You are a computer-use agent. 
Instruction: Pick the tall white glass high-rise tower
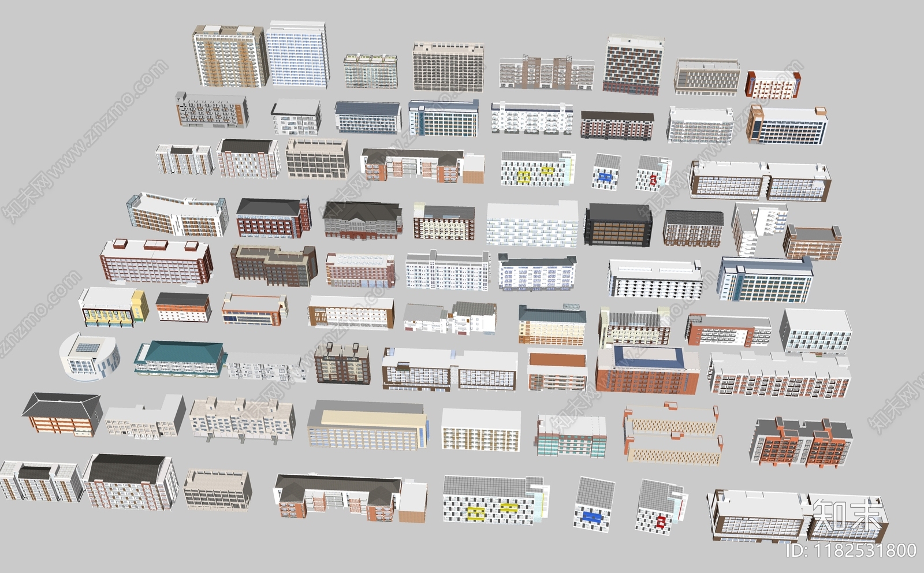click(298, 55)
